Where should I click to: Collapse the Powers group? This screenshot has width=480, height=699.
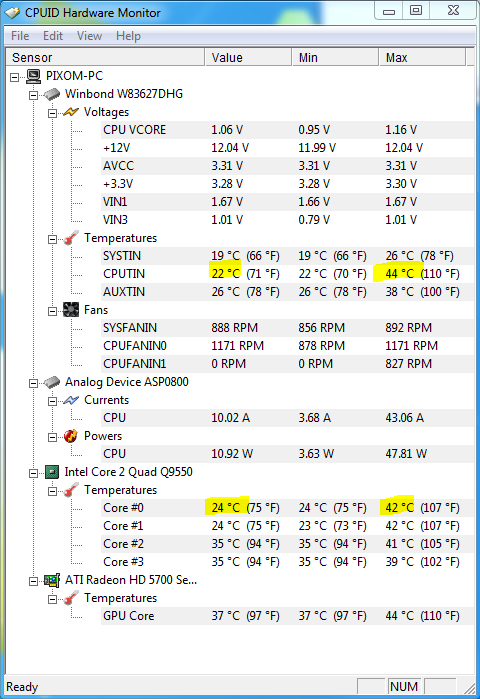point(52,437)
